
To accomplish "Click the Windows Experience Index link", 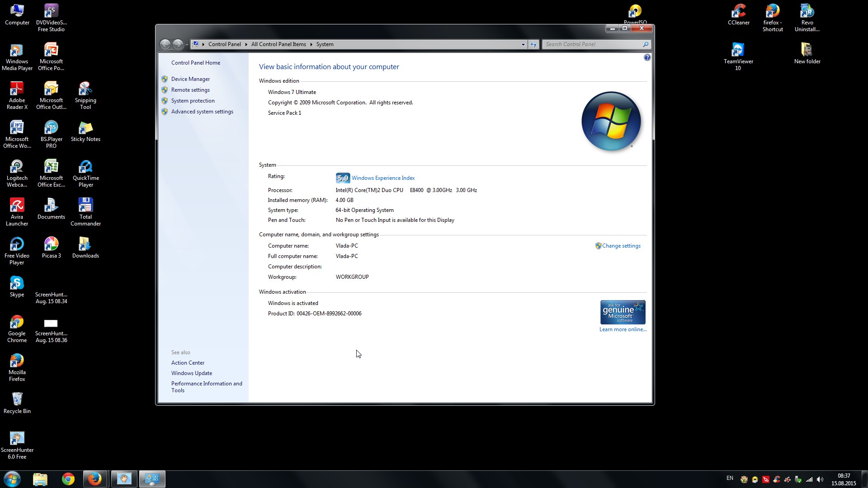I will (383, 178).
